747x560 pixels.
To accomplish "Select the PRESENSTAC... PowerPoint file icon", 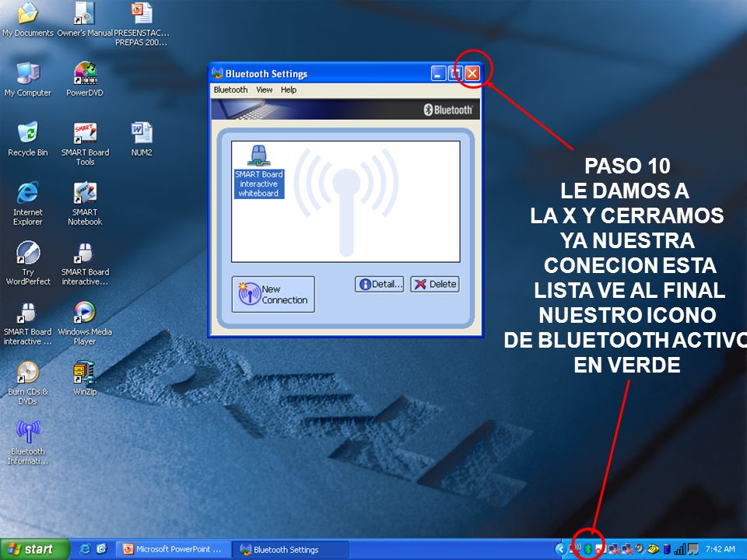I will 142,24.
